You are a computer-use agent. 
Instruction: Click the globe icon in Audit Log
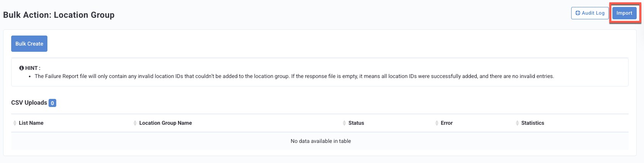pos(578,13)
